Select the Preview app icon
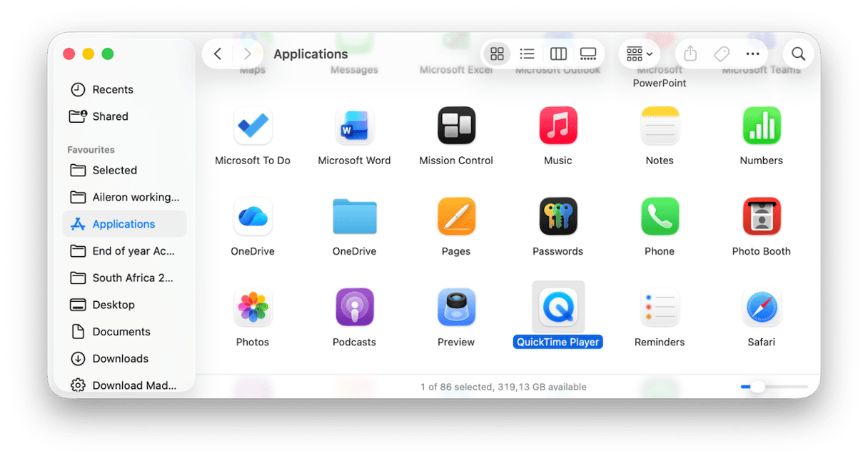868x461 pixels. coord(456,308)
